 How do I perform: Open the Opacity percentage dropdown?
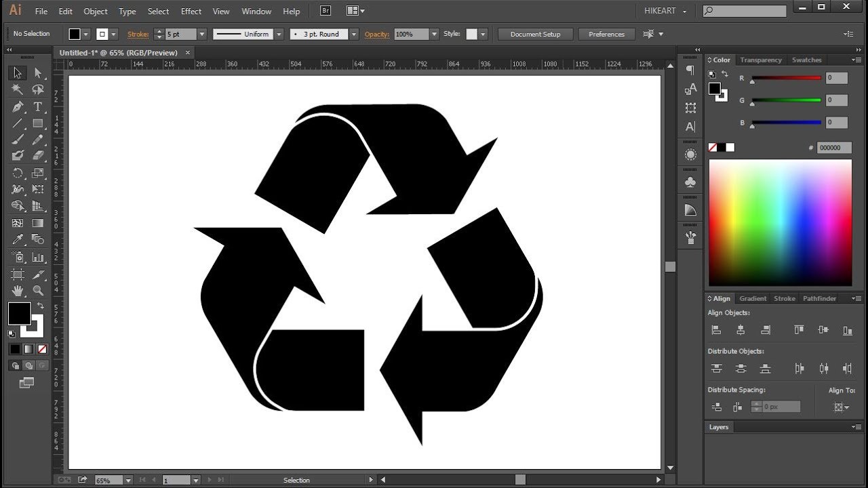point(434,34)
